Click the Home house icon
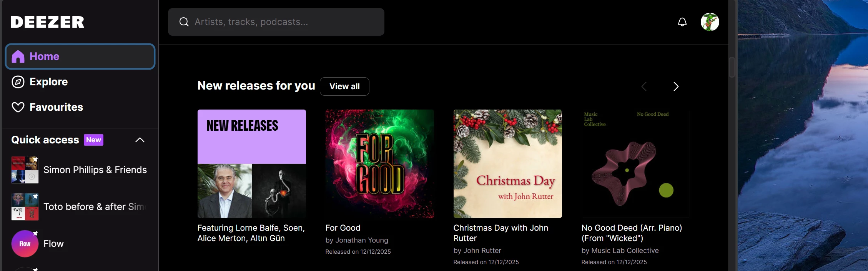 pos(18,57)
